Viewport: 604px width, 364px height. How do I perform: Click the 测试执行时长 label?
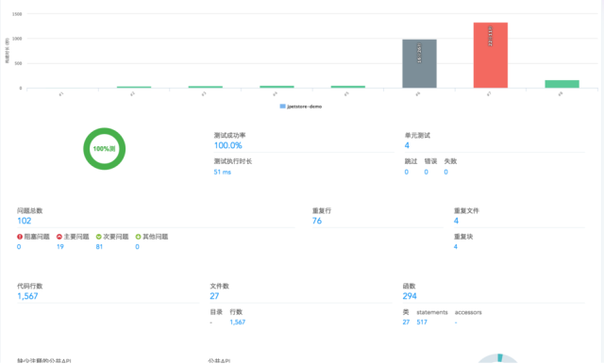(233, 161)
